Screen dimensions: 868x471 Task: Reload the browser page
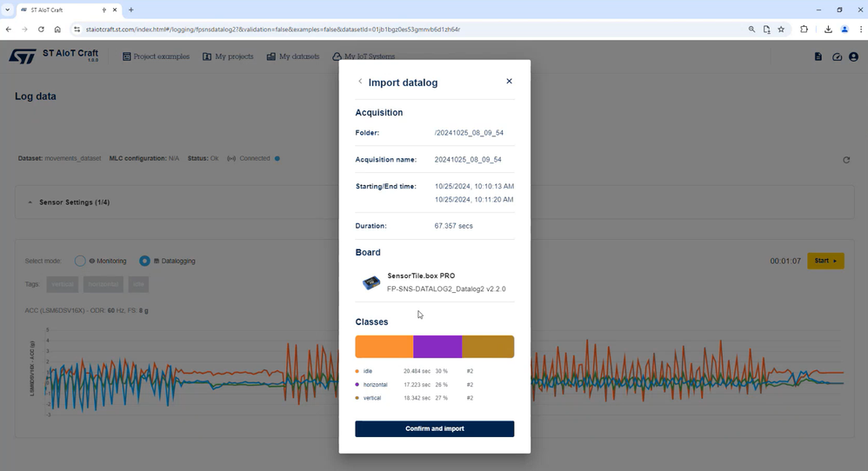point(41,30)
